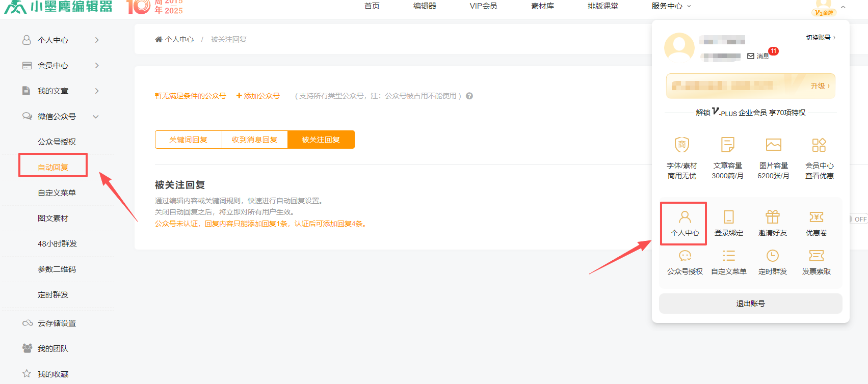
Task: Click 退出账号 button
Action: click(750, 304)
